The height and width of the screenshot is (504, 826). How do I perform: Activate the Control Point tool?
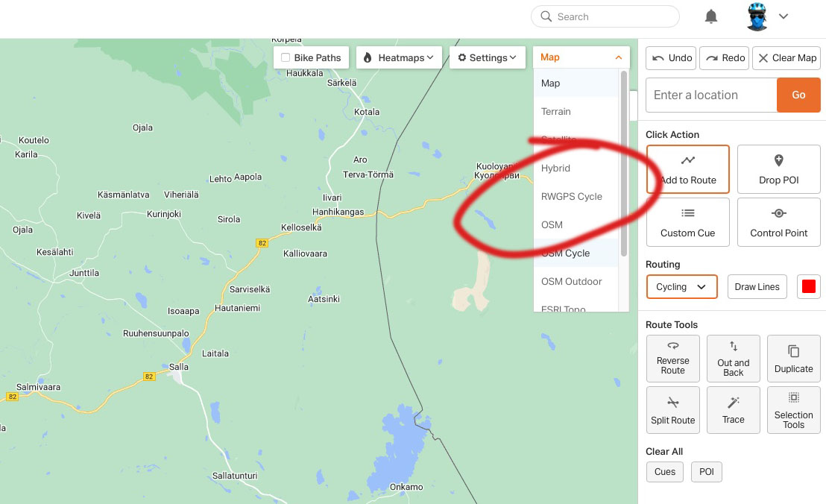coord(778,221)
